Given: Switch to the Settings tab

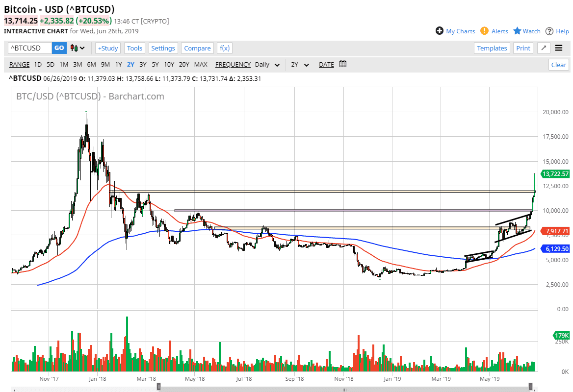Looking at the screenshot, I should click(163, 48).
